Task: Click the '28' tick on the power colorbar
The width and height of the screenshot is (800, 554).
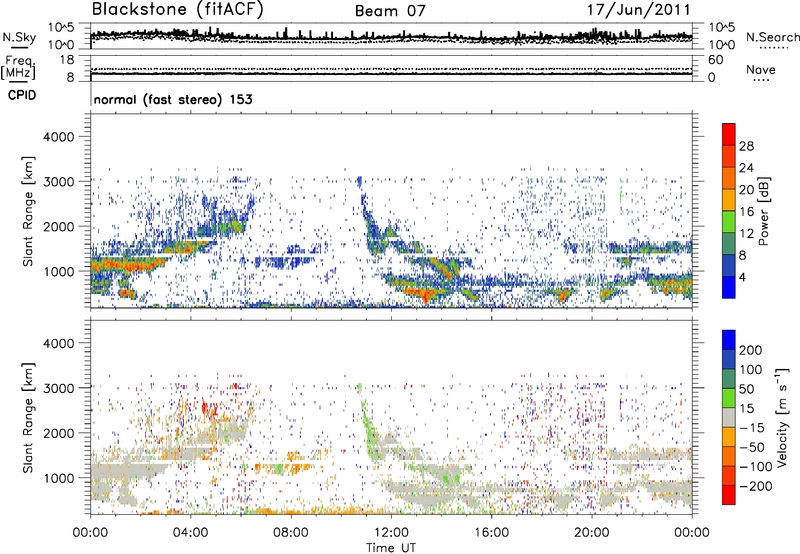Action: coord(746,146)
